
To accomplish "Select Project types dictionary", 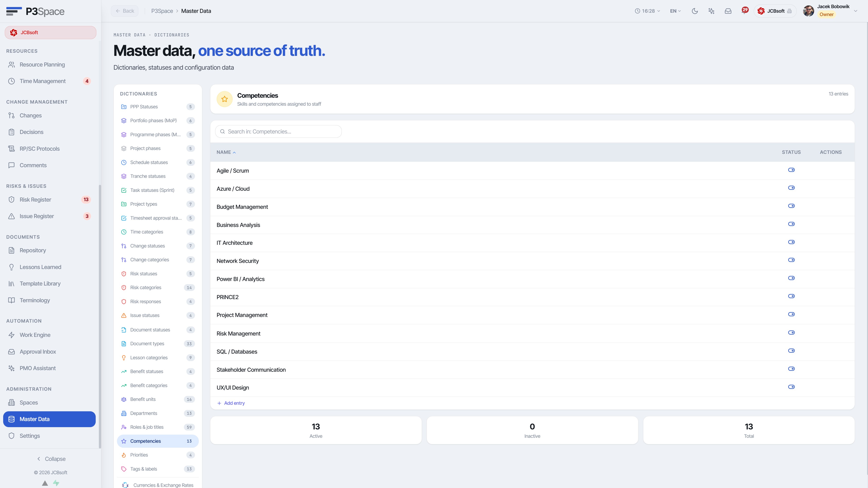I will click(158, 204).
